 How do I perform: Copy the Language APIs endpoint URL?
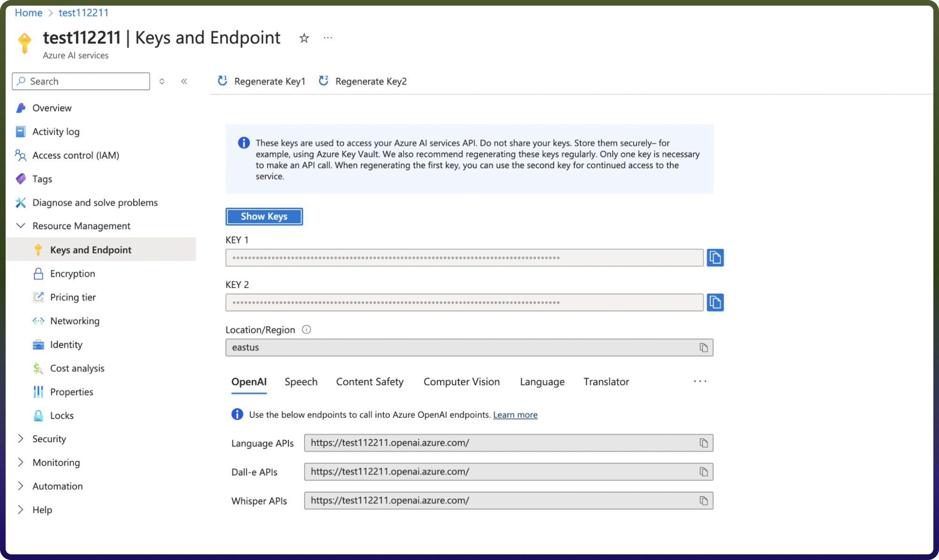pos(703,443)
